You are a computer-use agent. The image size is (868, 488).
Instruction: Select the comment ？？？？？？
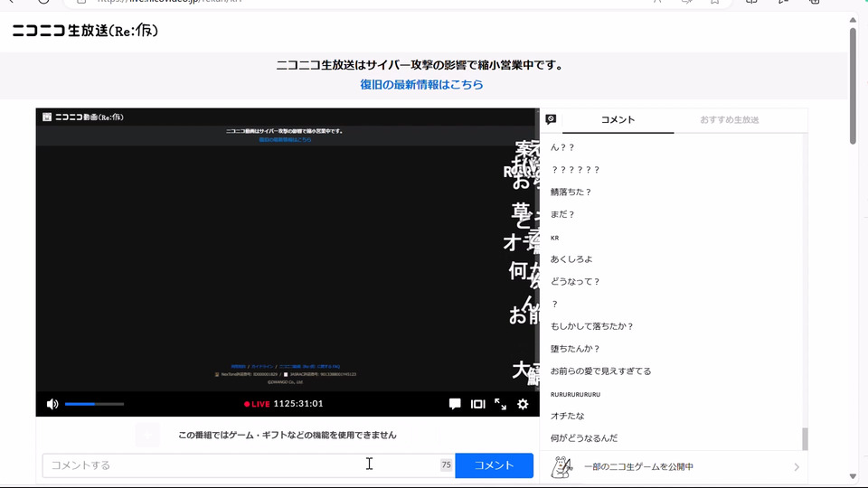click(x=576, y=170)
